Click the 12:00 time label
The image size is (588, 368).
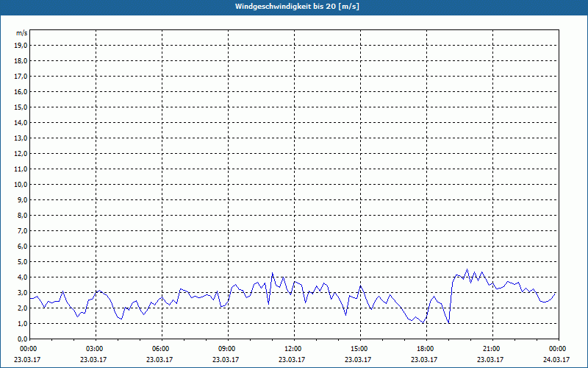click(294, 349)
